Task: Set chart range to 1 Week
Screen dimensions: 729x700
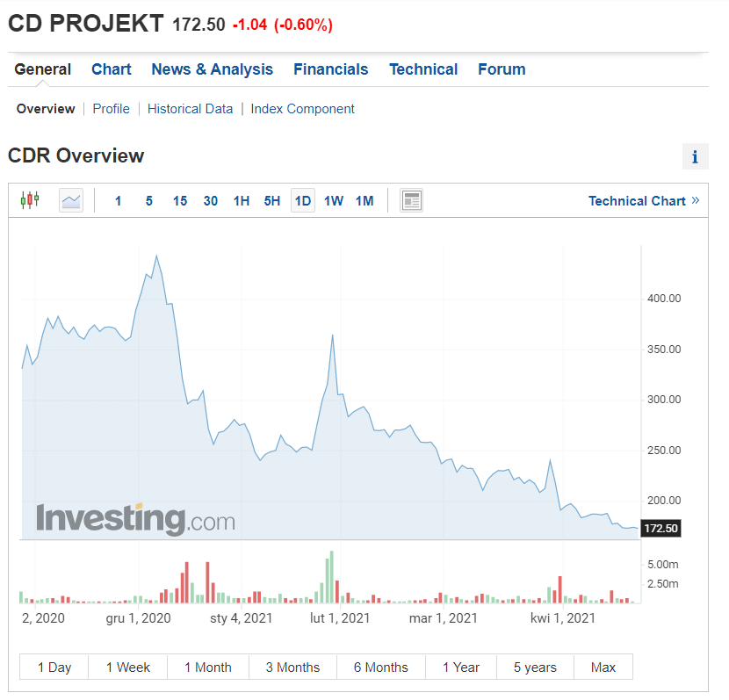Action: pyautogui.click(x=128, y=667)
